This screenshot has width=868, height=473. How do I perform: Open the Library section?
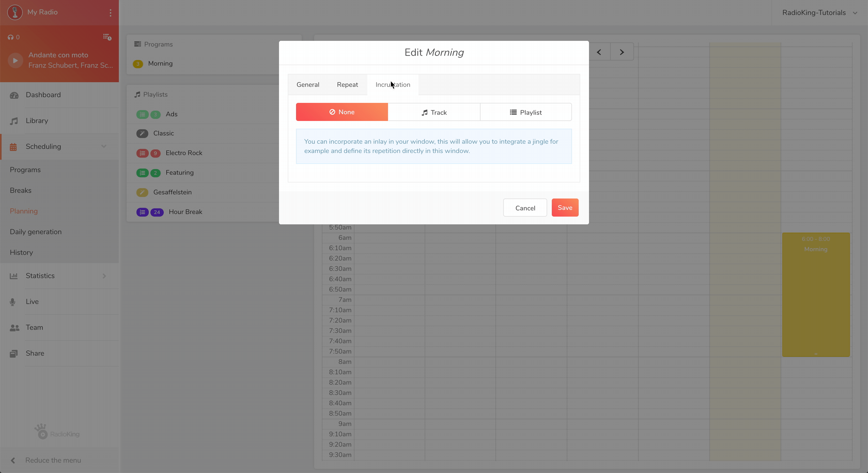pos(37,121)
